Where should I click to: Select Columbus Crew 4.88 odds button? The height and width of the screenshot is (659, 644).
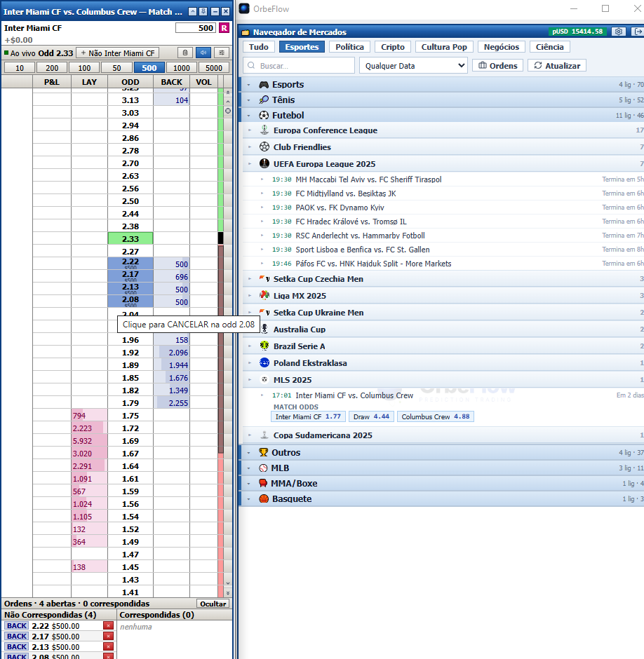pyautogui.click(x=436, y=416)
